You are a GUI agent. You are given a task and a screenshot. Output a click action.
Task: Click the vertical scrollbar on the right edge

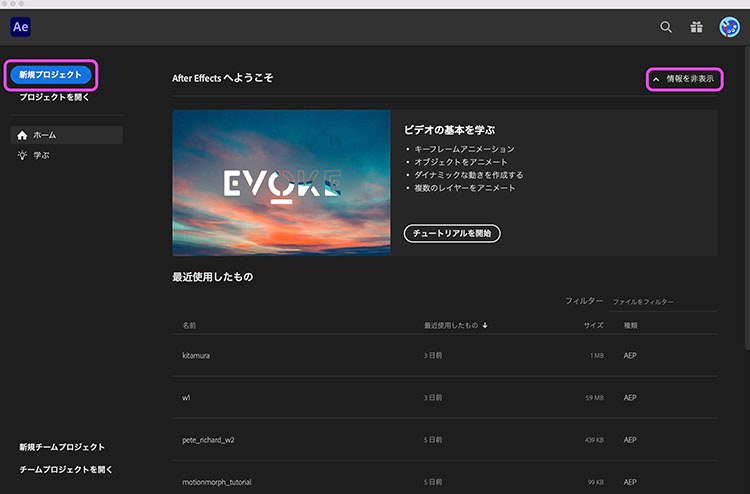pyautogui.click(x=747, y=198)
